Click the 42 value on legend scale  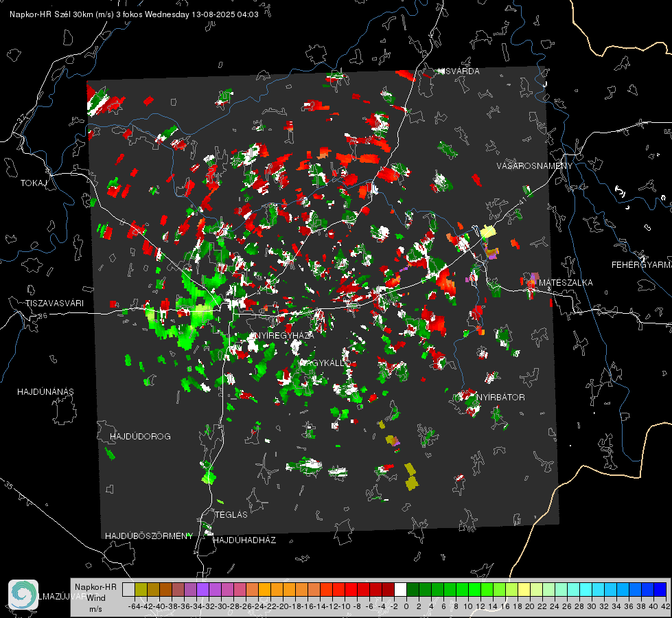[665, 606]
